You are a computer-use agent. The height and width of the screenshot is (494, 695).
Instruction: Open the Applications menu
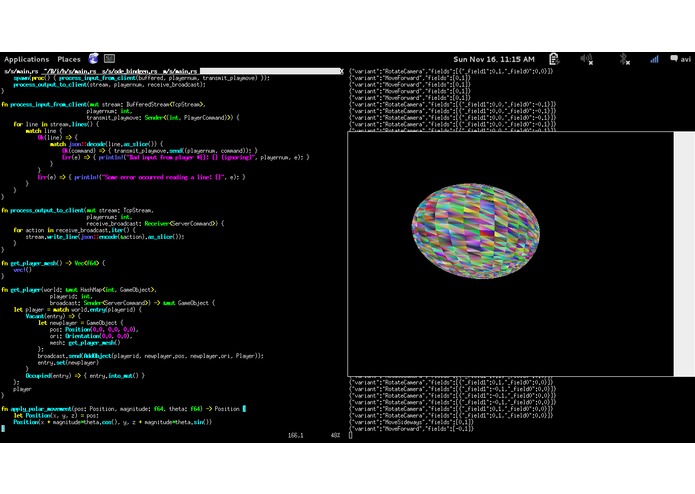[27, 59]
